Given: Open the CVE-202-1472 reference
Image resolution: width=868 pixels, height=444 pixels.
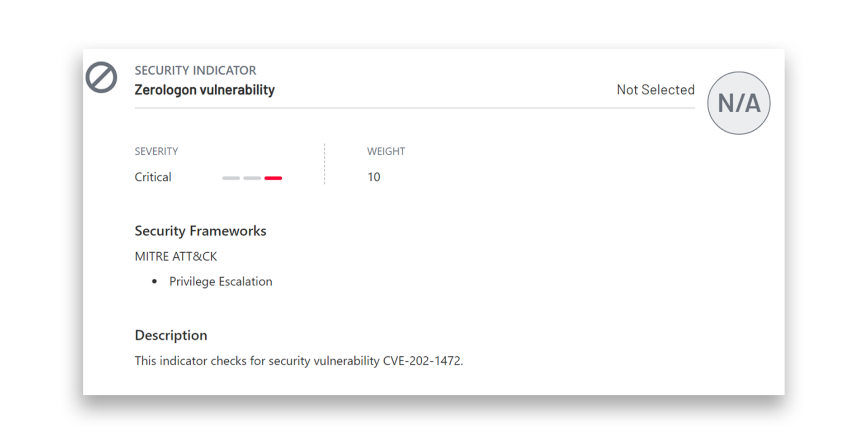Looking at the screenshot, I should tap(422, 361).
